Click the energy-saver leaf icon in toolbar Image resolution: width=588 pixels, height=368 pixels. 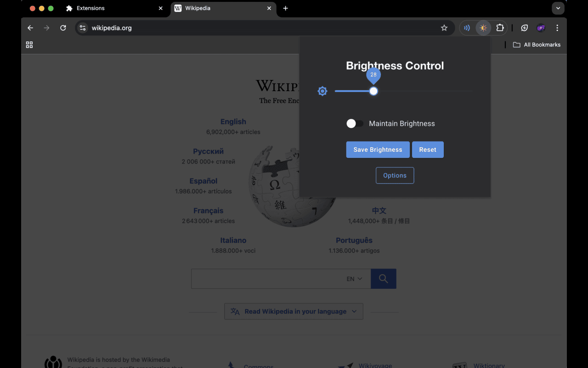point(524,28)
